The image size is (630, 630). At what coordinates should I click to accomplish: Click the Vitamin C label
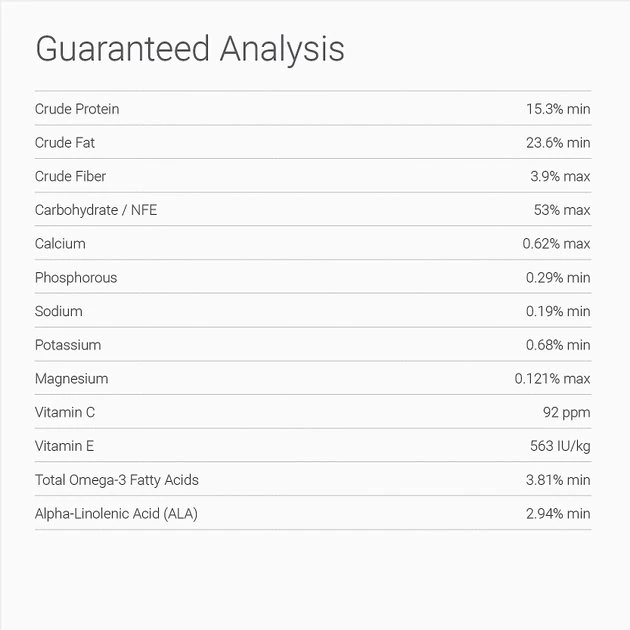click(x=65, y=412)
